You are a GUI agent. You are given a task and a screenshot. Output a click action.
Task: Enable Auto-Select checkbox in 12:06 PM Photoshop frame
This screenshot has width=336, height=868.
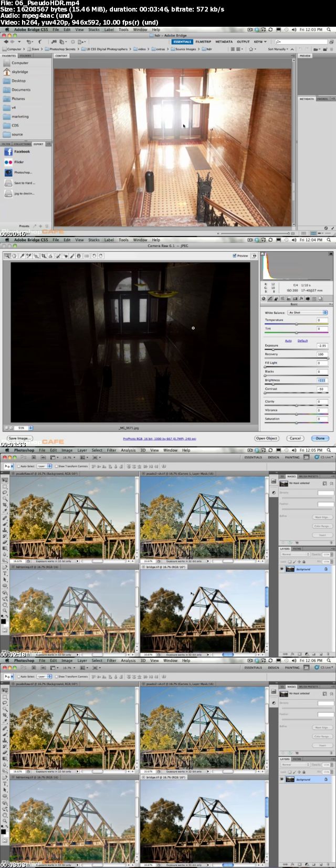19,677
